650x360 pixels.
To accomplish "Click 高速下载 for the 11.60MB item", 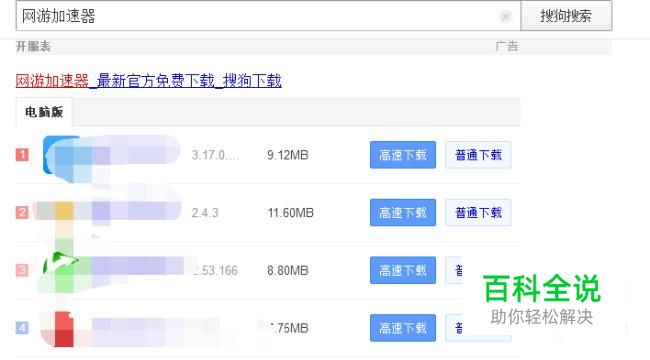I will (x=403, y=212).
